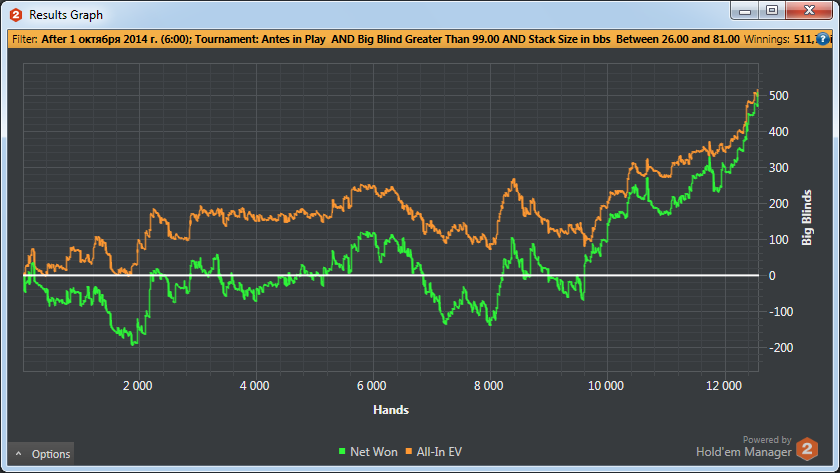Viewport: 840px width, 473px height.
Task: Maximize the Results Graph window
Action: (x=771, y=11)
